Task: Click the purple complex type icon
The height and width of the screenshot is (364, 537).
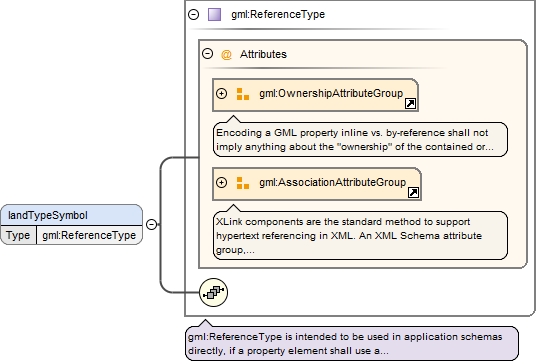Action: pos(215,14)
